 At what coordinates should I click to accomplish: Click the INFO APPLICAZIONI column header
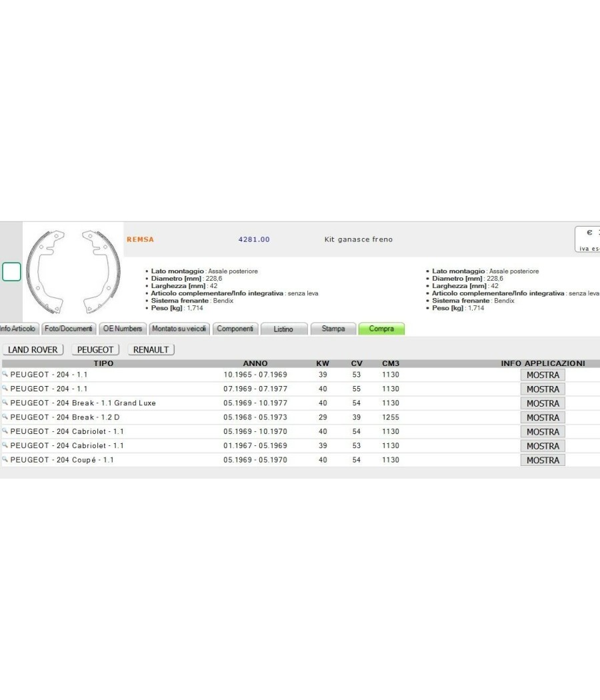tap(543, 363)
